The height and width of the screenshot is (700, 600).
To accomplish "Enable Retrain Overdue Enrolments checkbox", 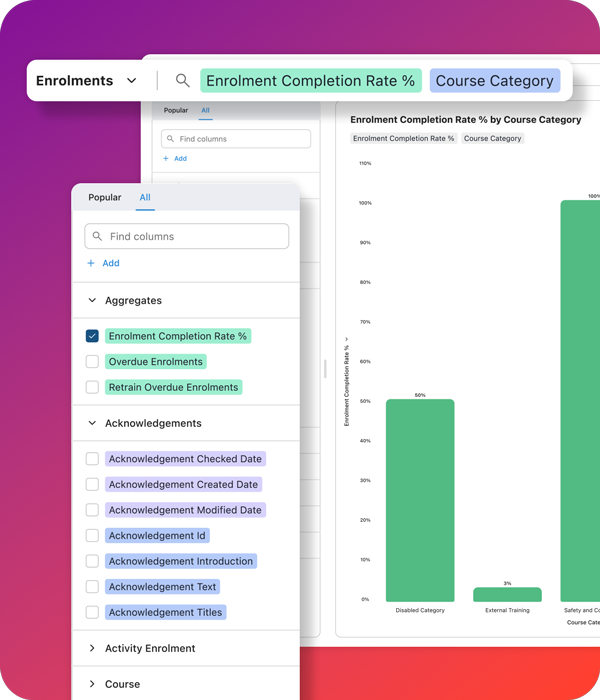I will tap(92, 387).
